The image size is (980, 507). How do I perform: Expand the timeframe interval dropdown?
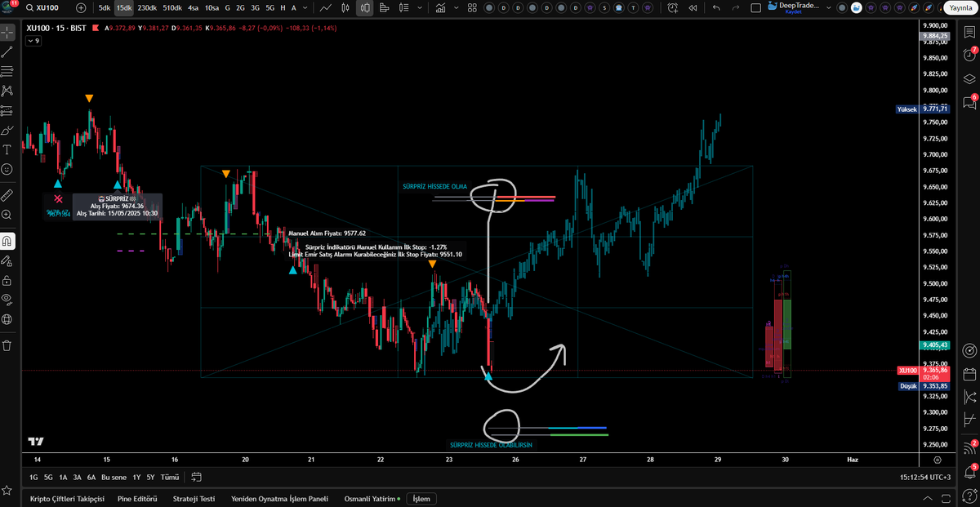pos(303,7)
